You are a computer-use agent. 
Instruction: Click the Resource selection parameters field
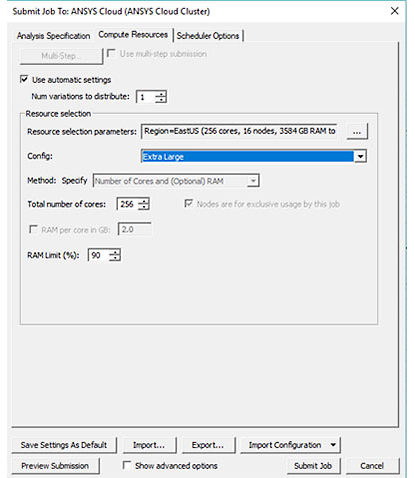coord(239,131)
